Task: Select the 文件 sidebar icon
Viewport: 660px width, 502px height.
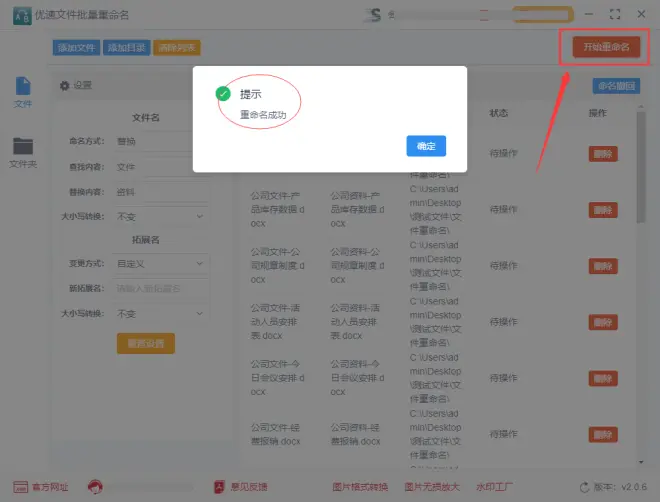Action: (23, 93)
